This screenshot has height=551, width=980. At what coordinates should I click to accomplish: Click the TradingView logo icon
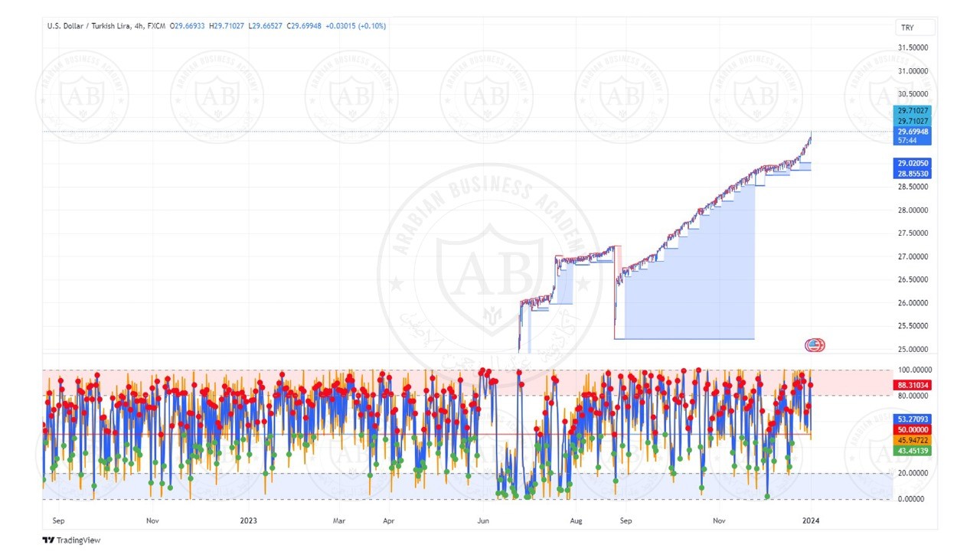tap(48, 540)
